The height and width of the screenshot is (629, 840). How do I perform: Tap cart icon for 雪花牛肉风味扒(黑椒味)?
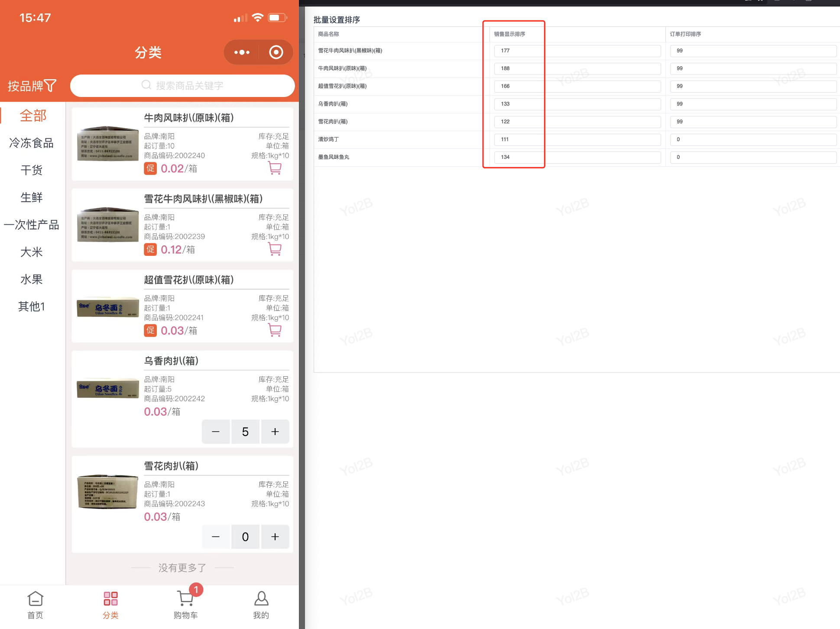(x=275, y=249)
